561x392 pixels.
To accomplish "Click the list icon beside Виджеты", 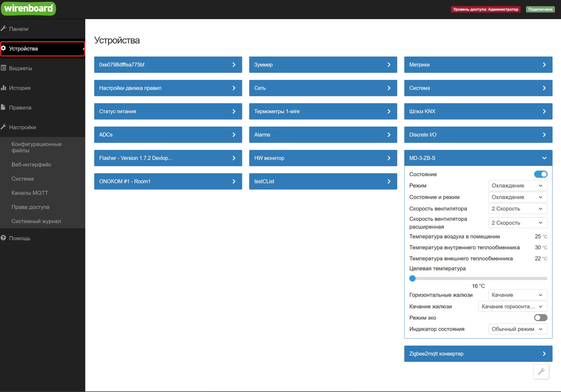I will click(3, 68).
